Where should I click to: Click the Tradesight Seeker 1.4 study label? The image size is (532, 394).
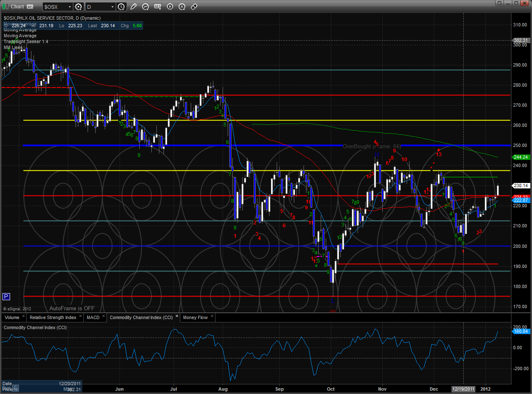click(x=26, y=41)
